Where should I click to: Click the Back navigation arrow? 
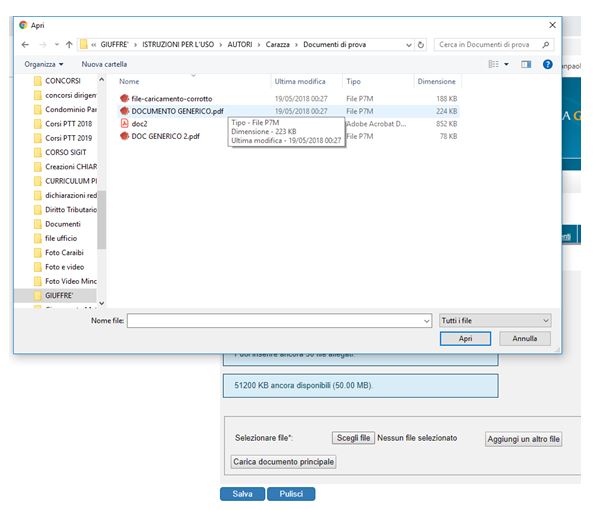pyautogui.click(x=24, y=45)
